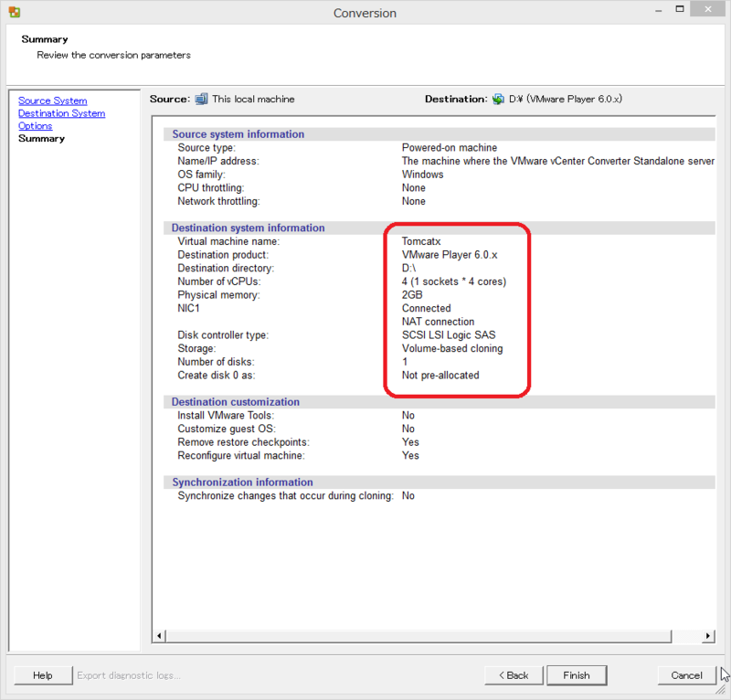The height and width of the screenshot is (700, 731).
Task: Click the Volume-based cloning value
Action: 452,349
